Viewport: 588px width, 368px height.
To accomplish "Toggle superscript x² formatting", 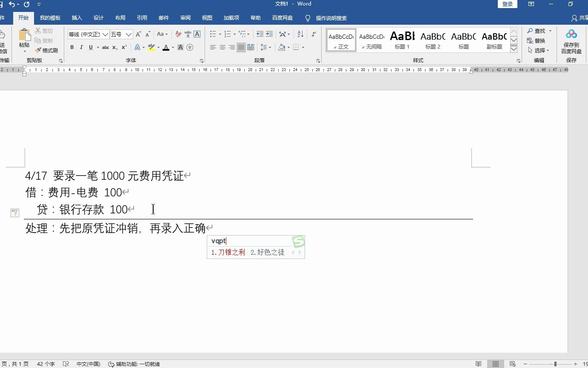I will click(124, 47).
